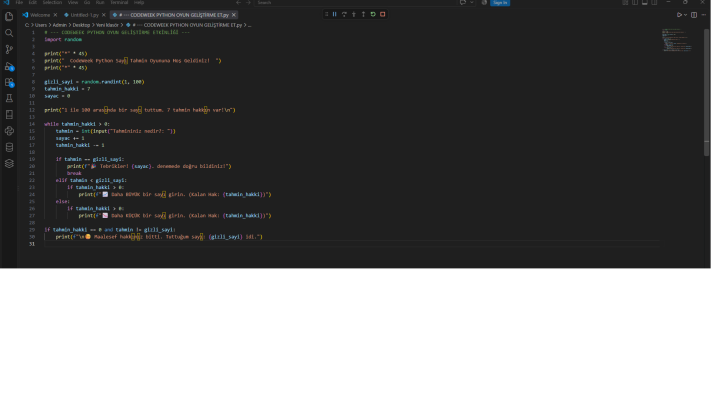This screenshot has width=711, height=400.
Task: Run the Python file with the play button
Action: 679,15
